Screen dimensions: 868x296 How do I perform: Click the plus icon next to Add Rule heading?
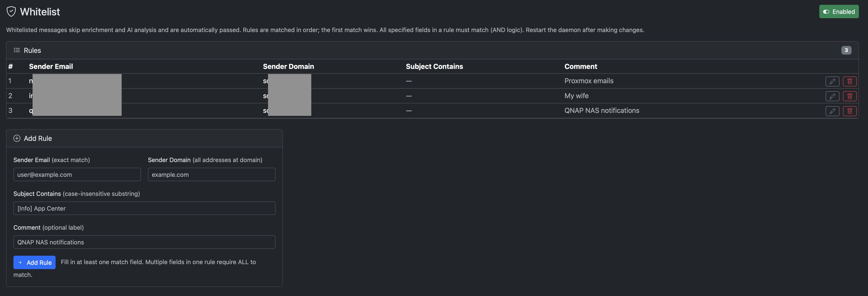coord(17,138)
